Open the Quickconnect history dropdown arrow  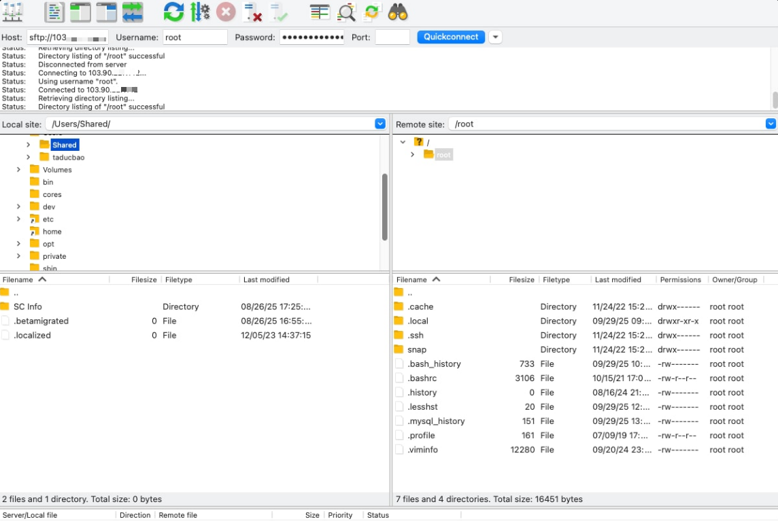[495, 37]
